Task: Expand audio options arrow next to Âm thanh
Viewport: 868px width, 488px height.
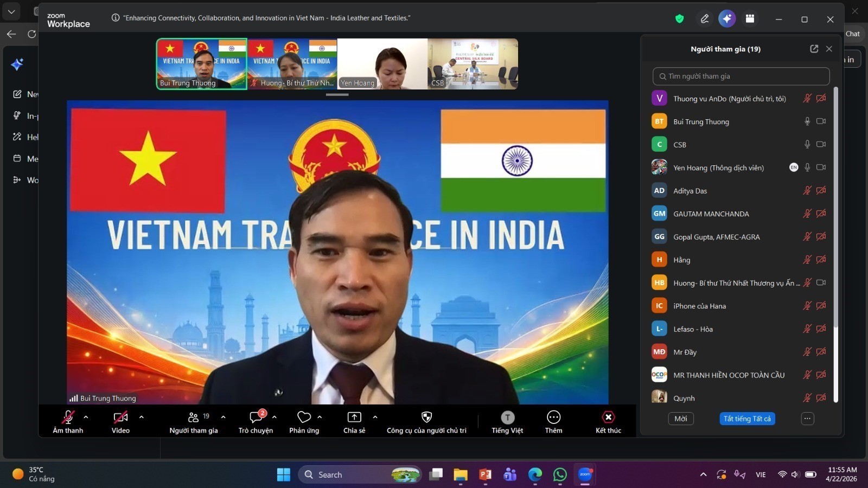Action: tap(86, 417)
